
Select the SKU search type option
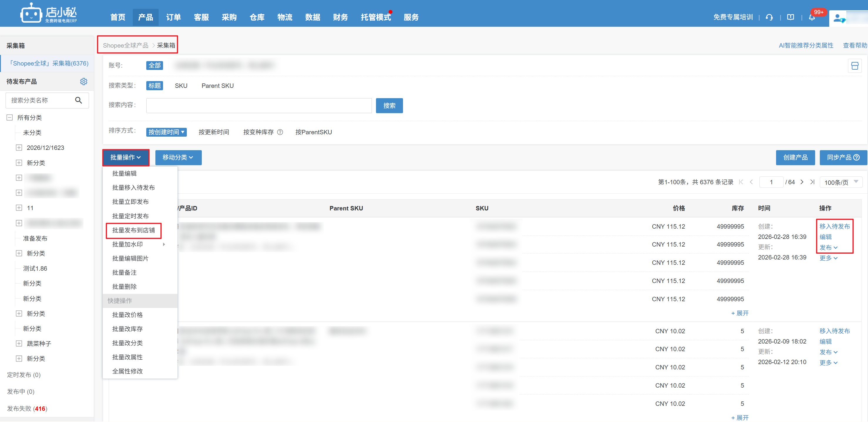pos(181,86)
